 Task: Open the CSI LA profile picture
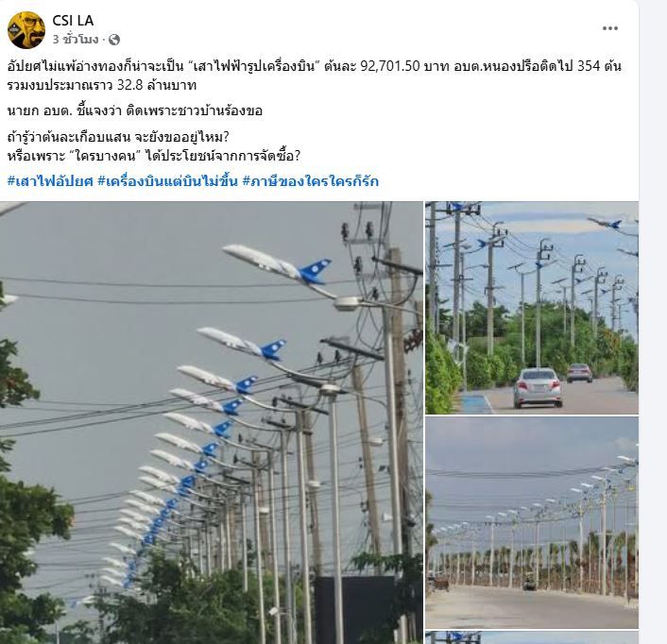tap(26, 30)
